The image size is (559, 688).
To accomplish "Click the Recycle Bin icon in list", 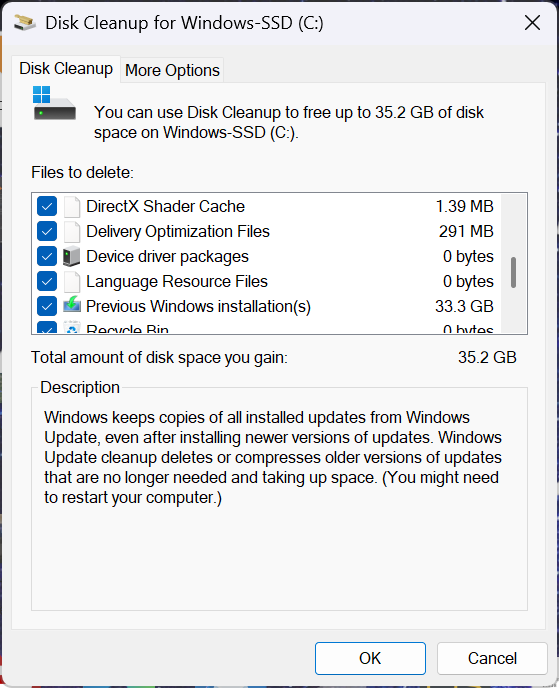I will 72,328.
